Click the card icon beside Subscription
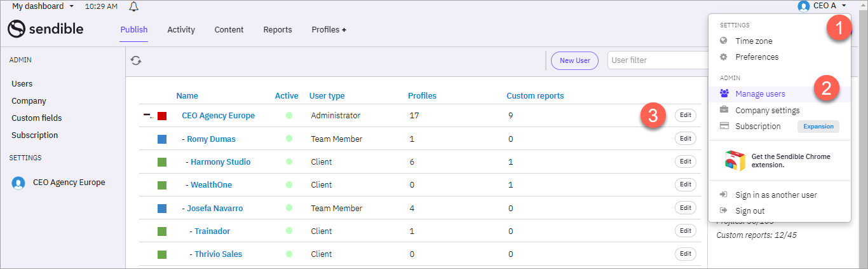Screen dimensions: 868x269 724,126
